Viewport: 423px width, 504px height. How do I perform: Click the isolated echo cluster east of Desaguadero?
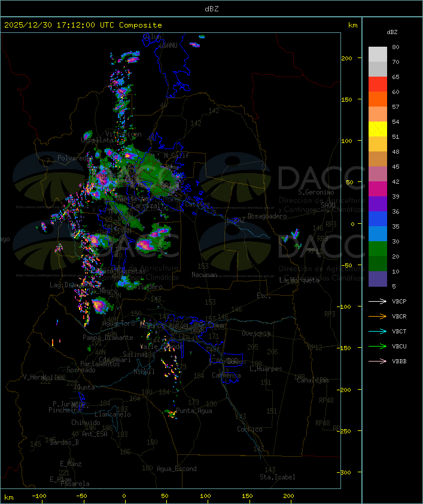coord(292,238)
